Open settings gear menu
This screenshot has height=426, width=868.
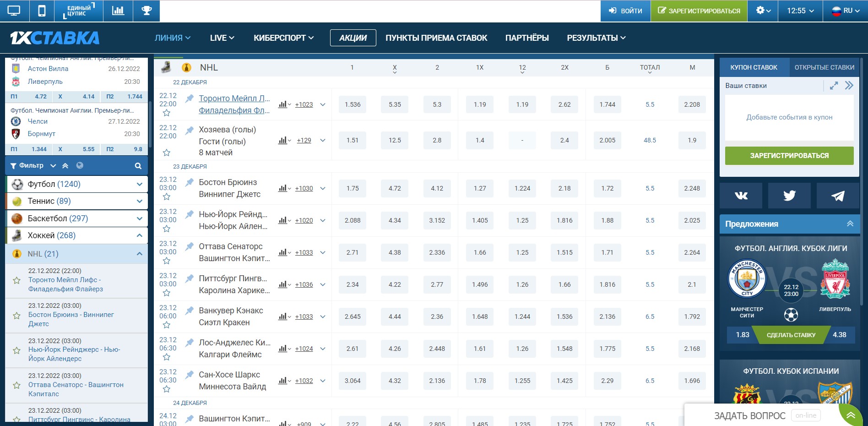(763, 11)
